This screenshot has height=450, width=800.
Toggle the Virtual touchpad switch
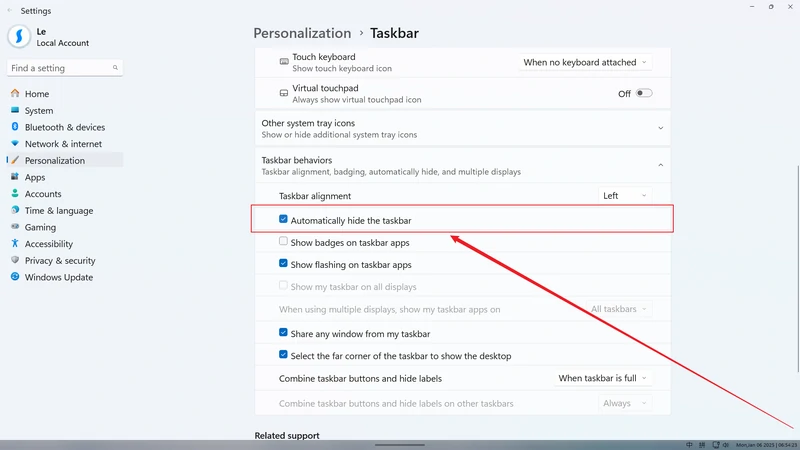(x=644, y=93)
